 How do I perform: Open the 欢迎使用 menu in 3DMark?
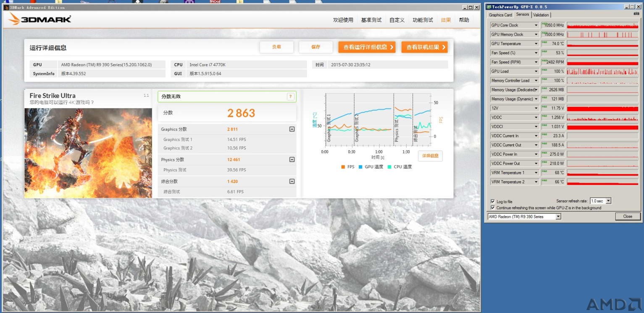coord(343,20)
